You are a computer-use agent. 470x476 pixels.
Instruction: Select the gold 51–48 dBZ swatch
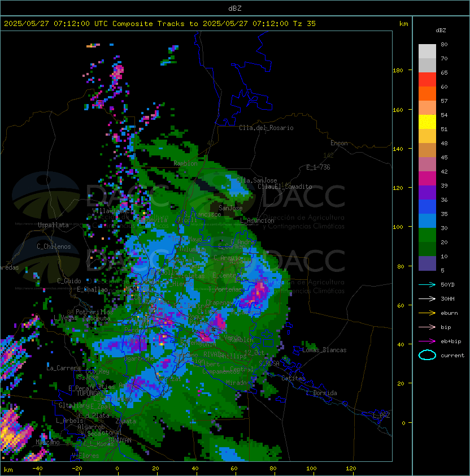tap(427, 136)
